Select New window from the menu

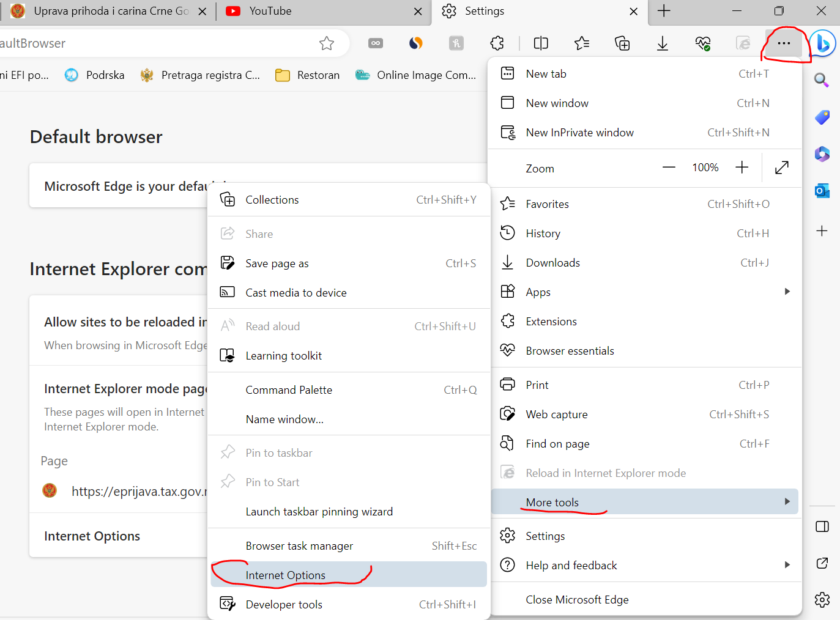tap(645, 103)
